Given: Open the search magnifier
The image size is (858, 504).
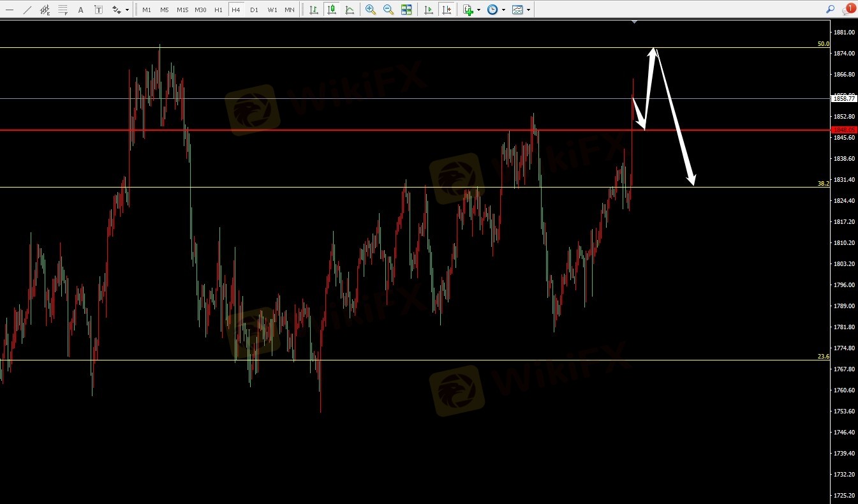Looking at the screenshot, I should (830, 10).
